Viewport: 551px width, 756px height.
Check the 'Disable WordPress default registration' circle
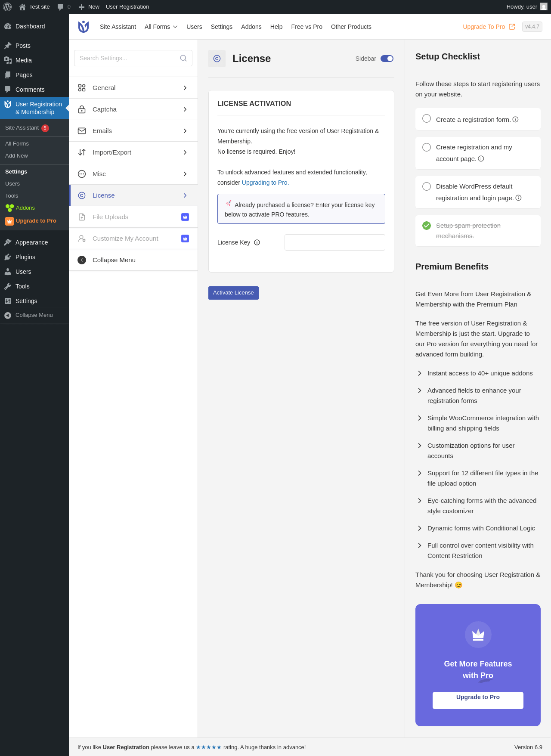point(427,186)
